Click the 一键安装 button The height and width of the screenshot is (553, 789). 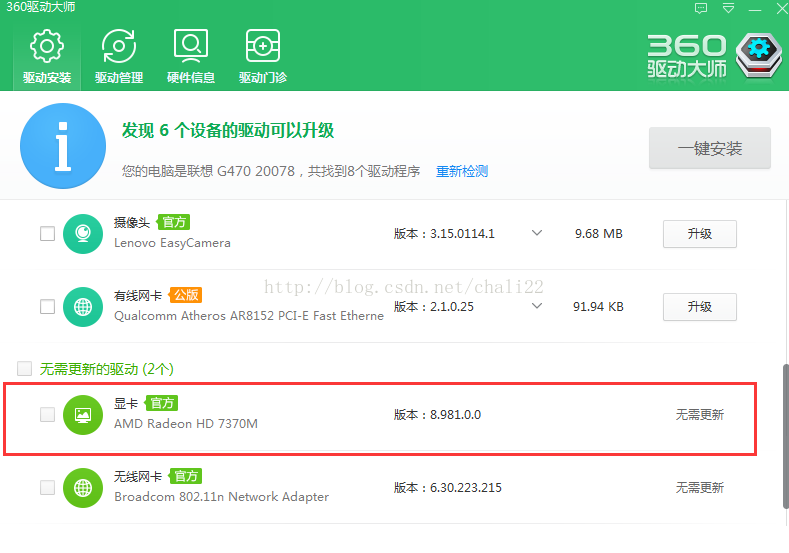pos(709,148)
